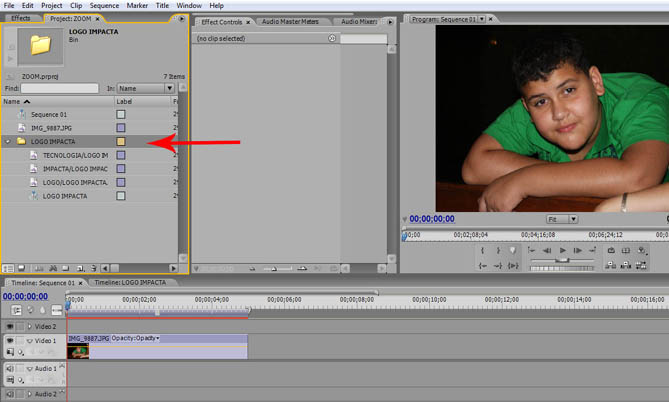Click the Set In Point bracket icon
The height and width of the screenshot is (402, 669).
point(483,250)
